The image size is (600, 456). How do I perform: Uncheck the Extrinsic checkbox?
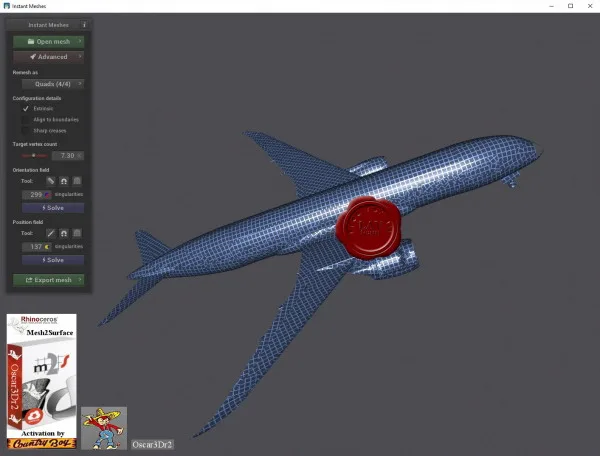26,109
